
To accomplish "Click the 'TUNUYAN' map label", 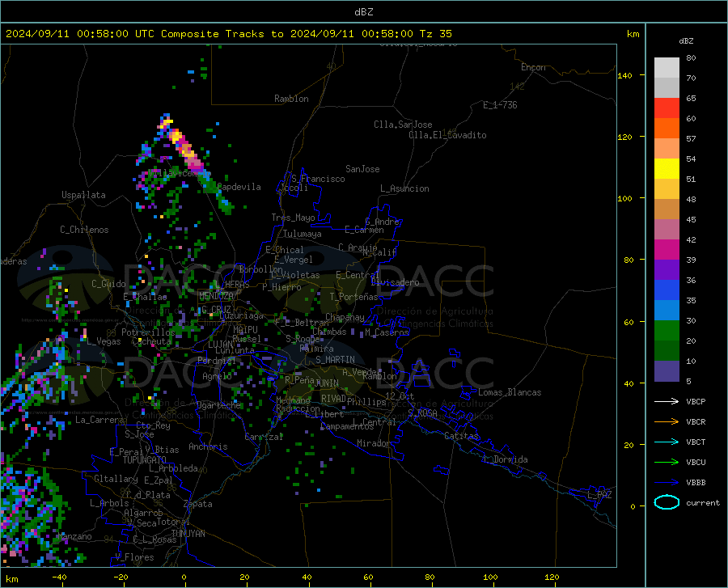I will [188, 534].
